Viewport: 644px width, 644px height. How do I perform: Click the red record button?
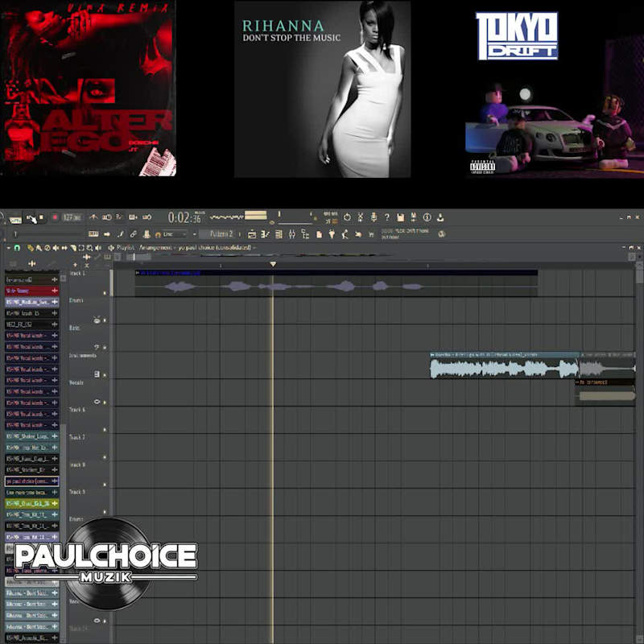(55, 217)
